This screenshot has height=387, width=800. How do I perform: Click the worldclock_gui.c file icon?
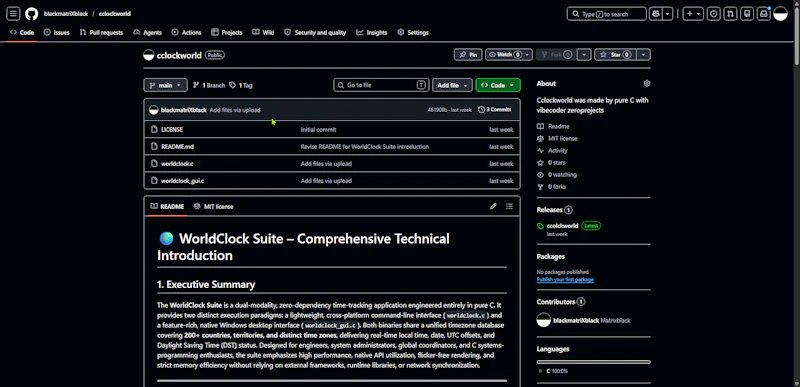154,180
